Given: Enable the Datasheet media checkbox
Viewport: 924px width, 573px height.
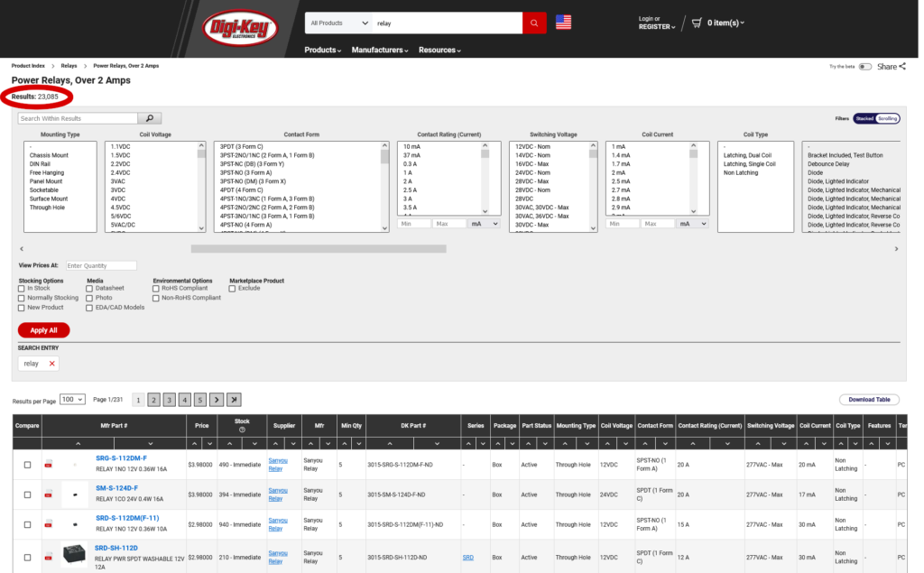Looking at the screenshot, I should click(89, 289).
